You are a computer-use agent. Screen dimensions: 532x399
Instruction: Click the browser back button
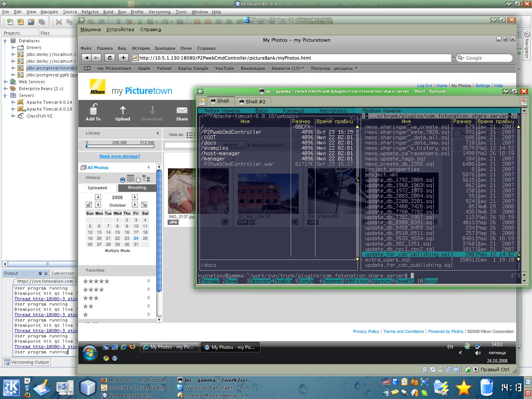87,58
